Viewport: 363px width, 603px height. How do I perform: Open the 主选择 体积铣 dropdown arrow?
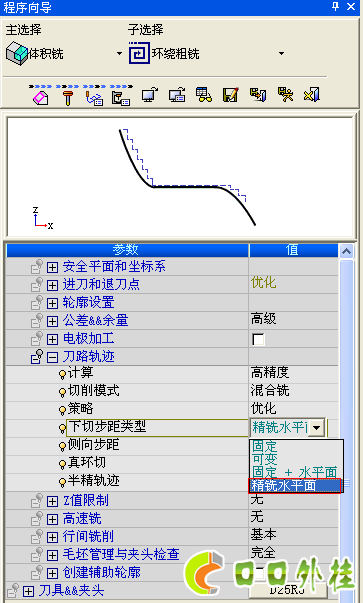[119, 53]
